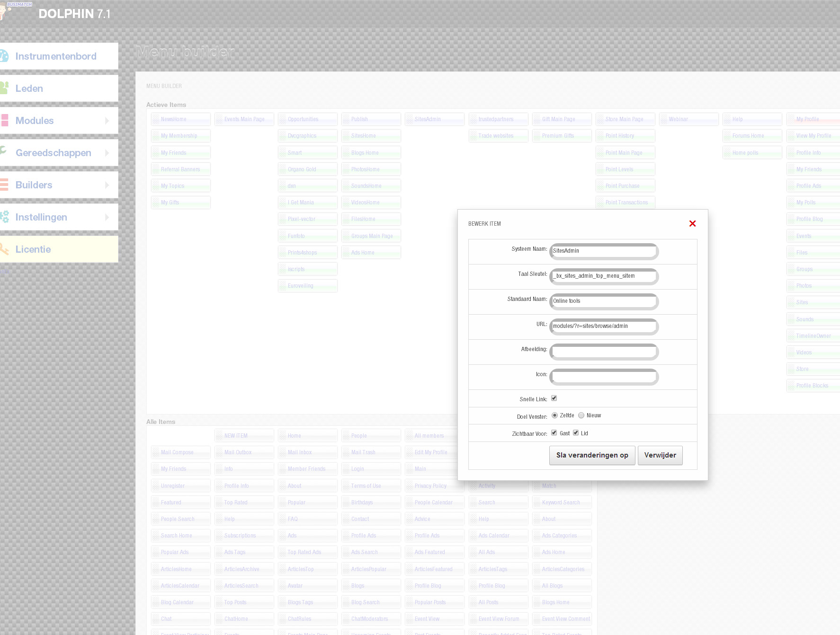Click into the Standaard Naam field
The height and width of the screenshot is (635, 840).
[x=604, y=301]
